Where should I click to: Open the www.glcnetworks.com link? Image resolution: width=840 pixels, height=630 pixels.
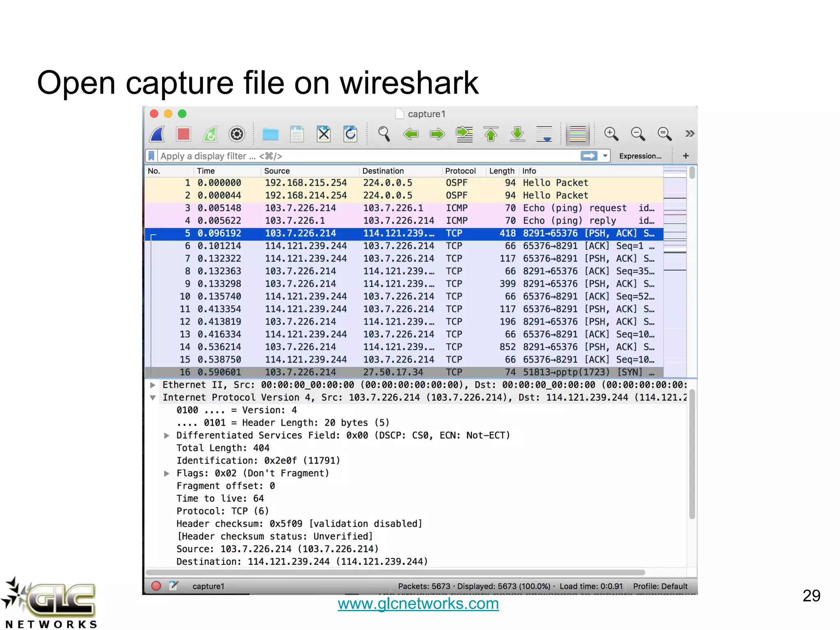click(x=418, y=604)
